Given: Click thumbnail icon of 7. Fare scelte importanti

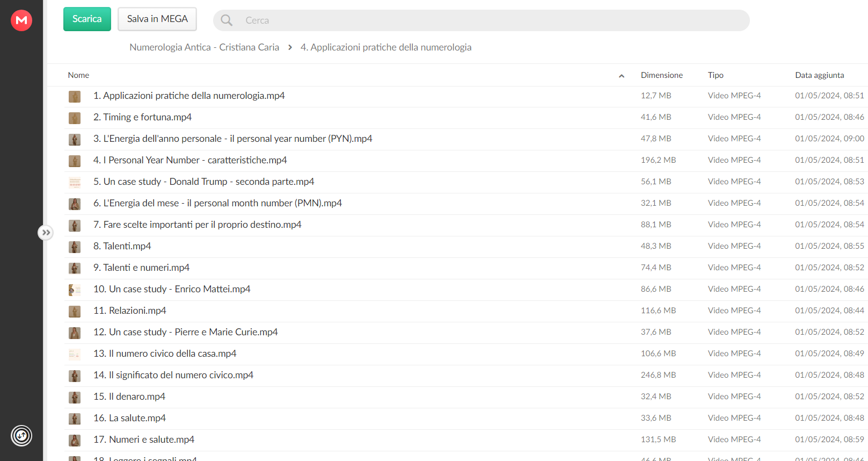Looking at the screenshot, I should tap(75, 225).
